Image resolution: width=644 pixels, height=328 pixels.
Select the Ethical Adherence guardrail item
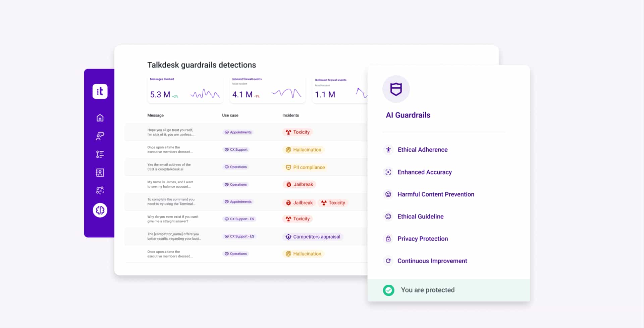click(x=423, y=150)
